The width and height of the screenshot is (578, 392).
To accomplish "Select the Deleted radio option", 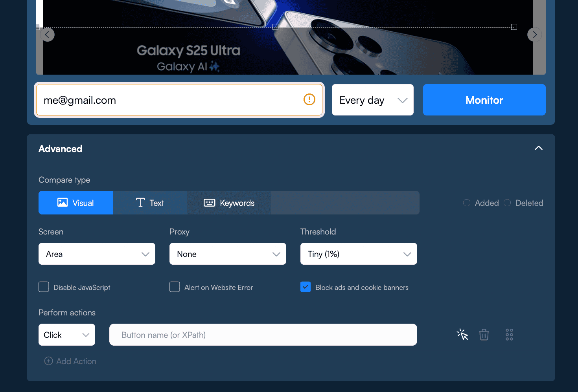I will click(x=507, y=203).
